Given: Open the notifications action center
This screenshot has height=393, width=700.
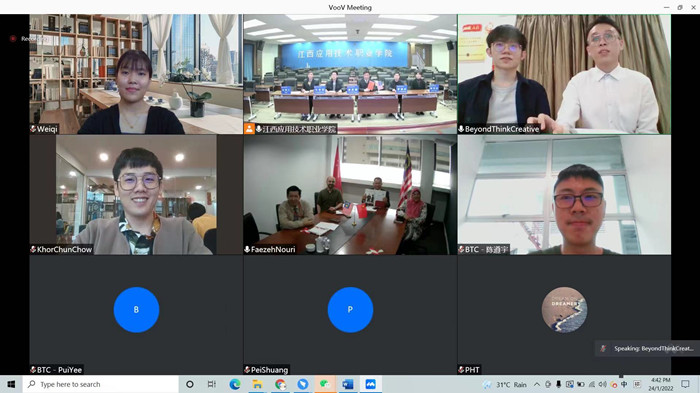Looking at the screenshot, I should (x=685, y=384).
